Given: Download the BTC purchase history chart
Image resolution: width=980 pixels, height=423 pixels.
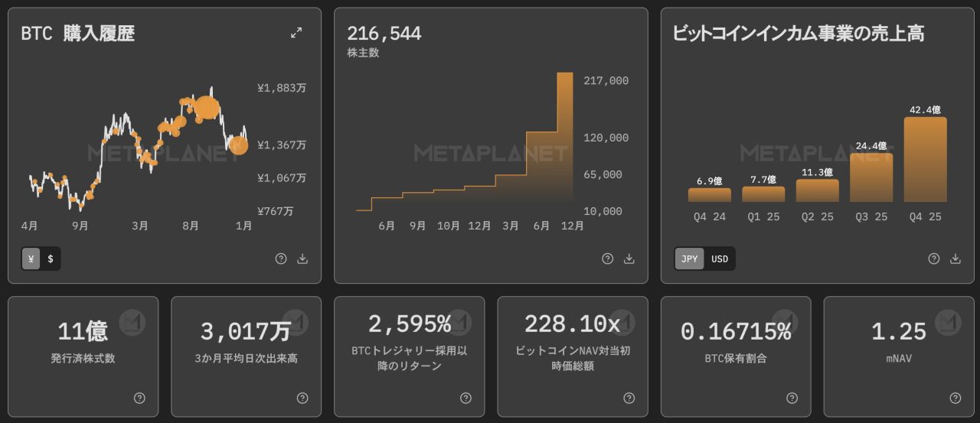Looking at the screenshot, I should (x=302, y=259).
